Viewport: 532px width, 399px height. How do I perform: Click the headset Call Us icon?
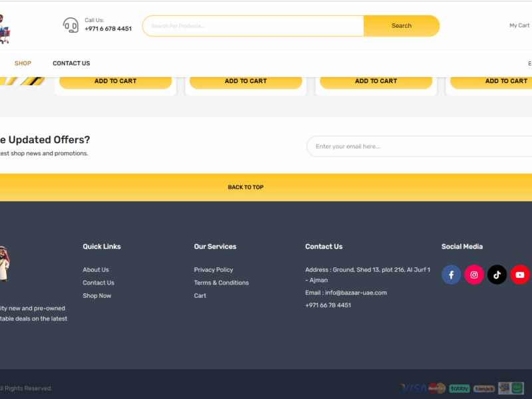pyautogui.click(x=70, y=25)
